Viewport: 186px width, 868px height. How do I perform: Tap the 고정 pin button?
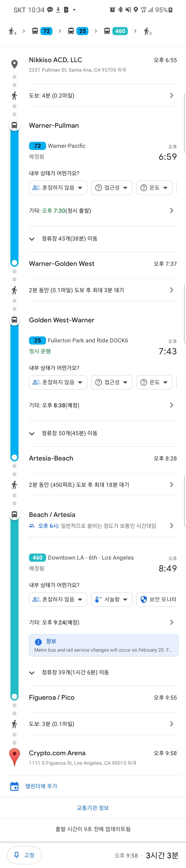[x=24, y=855]
